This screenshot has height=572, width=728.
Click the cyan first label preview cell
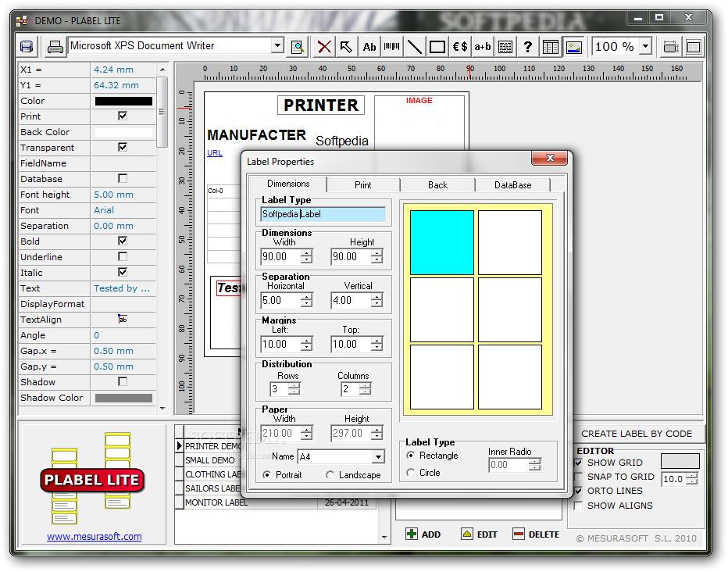442,242
